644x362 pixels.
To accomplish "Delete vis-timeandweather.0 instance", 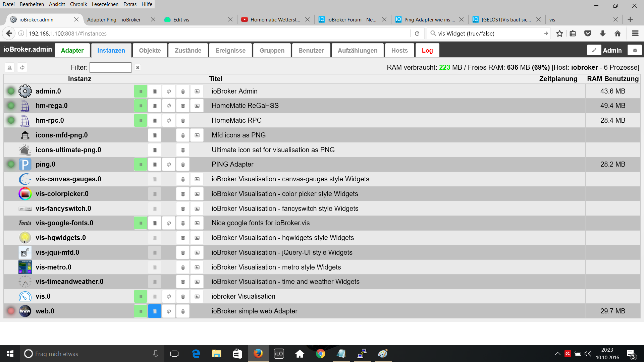I will tap(183, 282).
